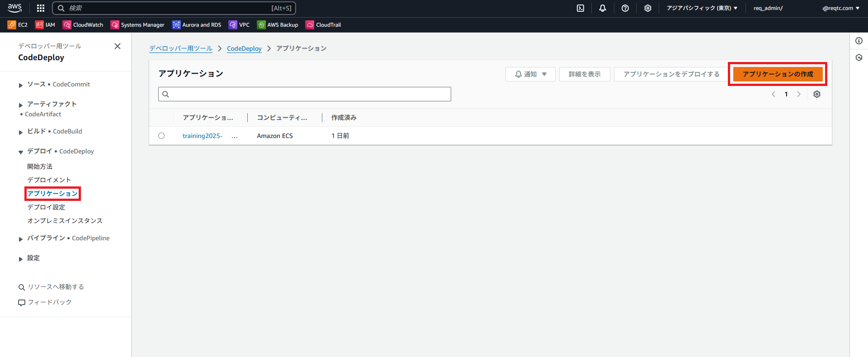
Task: Select the training2025- application radio button
Action: pos(161,136)
